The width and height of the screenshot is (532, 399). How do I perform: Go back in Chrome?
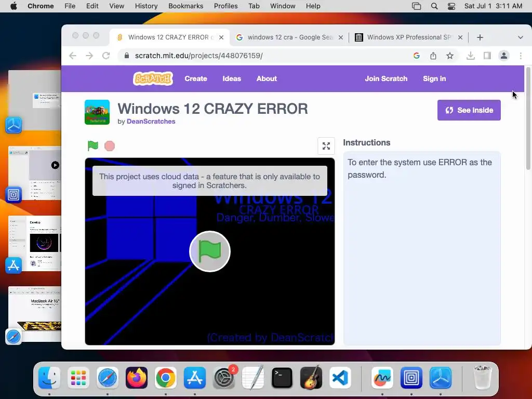[73, 56]
